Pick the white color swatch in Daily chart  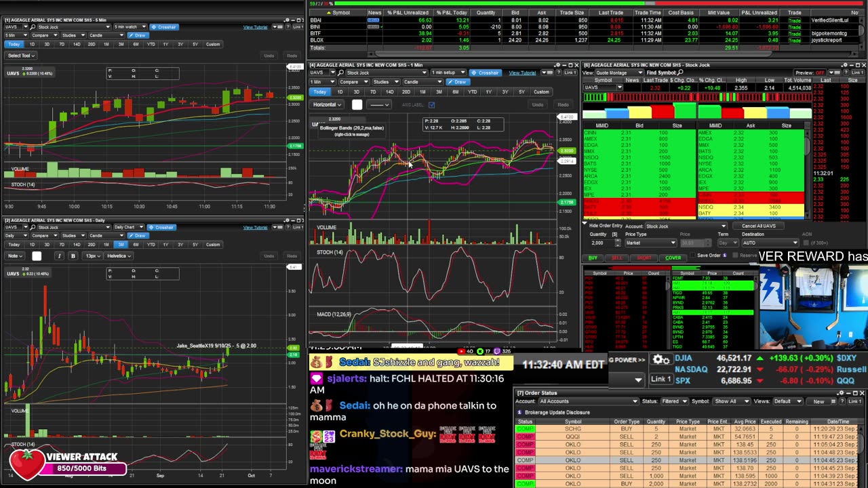tap(37, 256)
